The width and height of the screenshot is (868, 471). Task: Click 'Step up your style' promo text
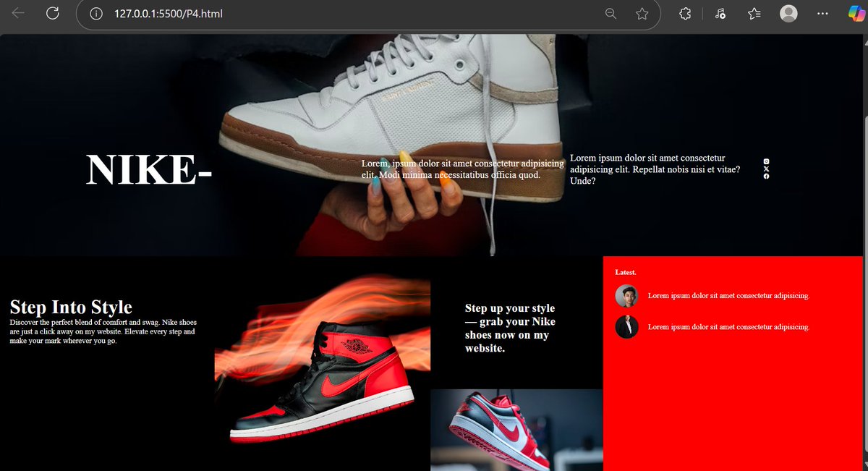tap(511, 328)
